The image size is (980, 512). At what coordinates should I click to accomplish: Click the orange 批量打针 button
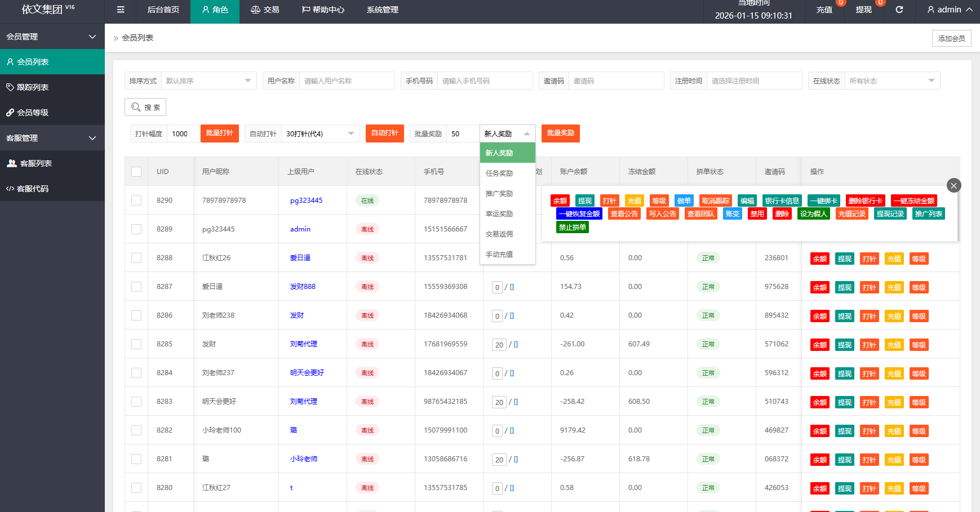coord(219,133)
